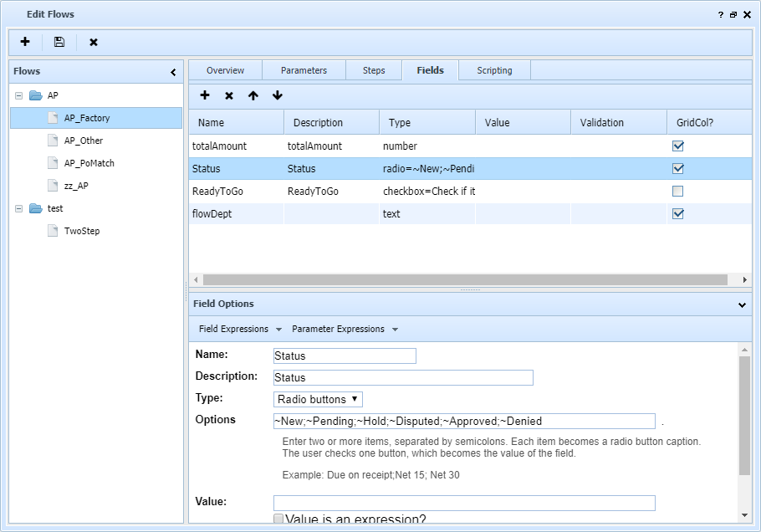The image size is (761, 532).
Task: Add a new field with plus icon
Action: tap(205, 96)
